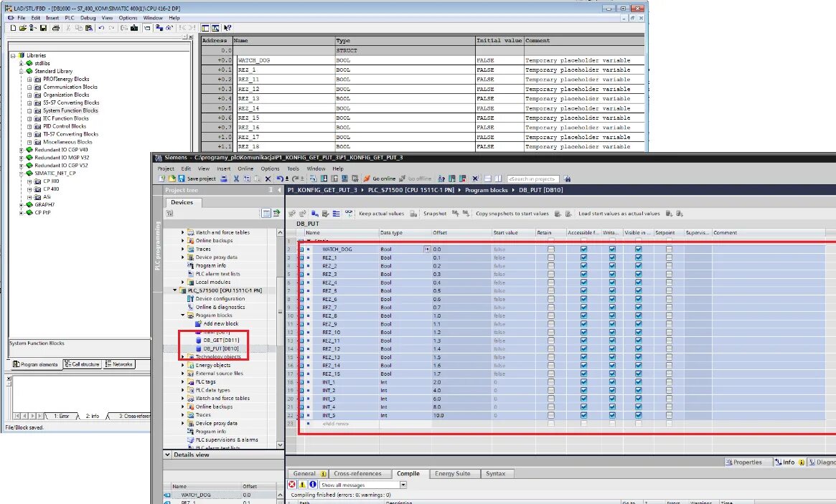Click Print icon in LAD/STL/FBD toolbar
The width and height of the screenshot is (836, 504).
point(56,28)
